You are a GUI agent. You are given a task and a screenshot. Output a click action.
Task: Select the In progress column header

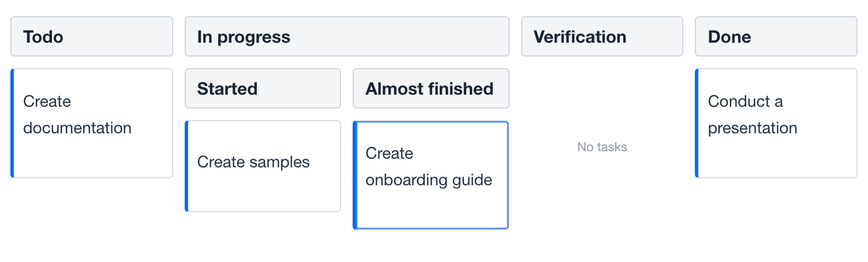click(x=347, y=37)
